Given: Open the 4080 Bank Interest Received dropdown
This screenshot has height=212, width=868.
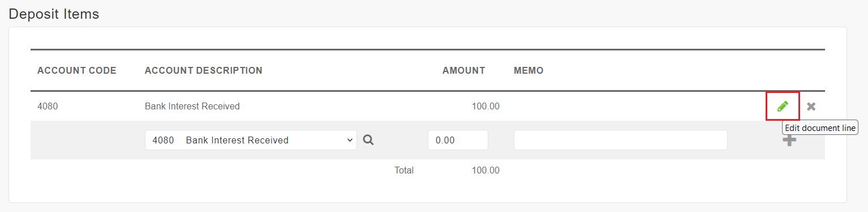Looking at the screenshot, I should 251,140.
